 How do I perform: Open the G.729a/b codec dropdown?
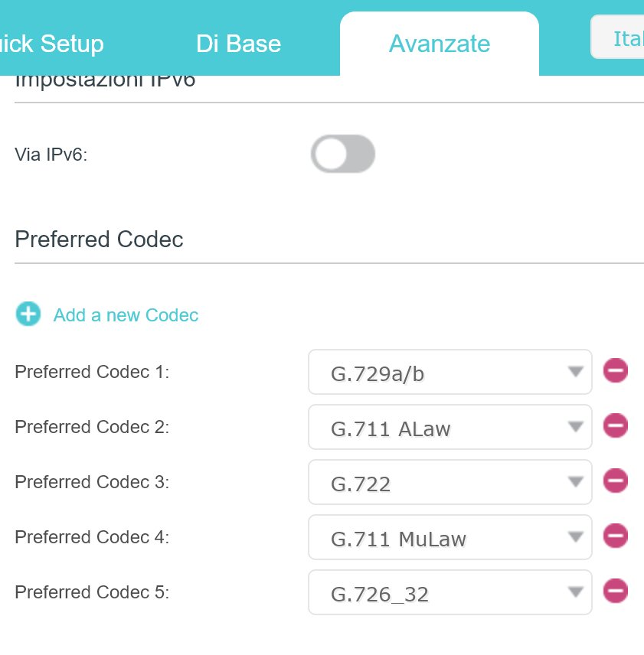[x=450, y=372]
